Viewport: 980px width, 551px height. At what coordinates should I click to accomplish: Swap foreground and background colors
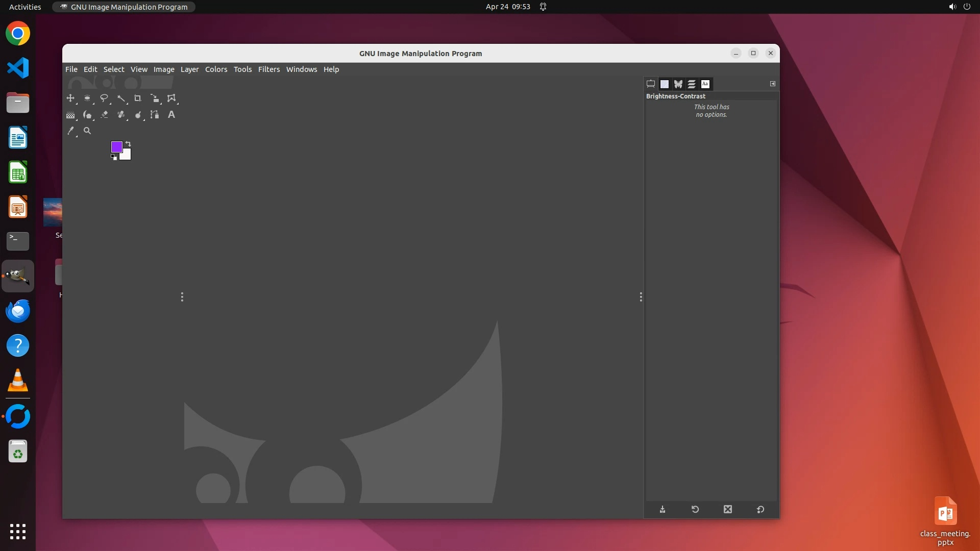(x=128, y=144)
